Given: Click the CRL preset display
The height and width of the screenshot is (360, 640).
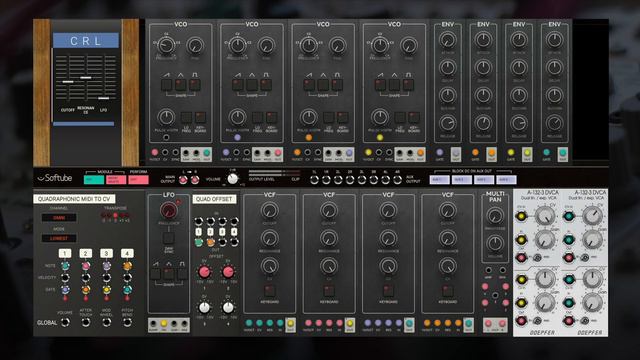Looking at the screenshot, I should click(x=86, y=41).
